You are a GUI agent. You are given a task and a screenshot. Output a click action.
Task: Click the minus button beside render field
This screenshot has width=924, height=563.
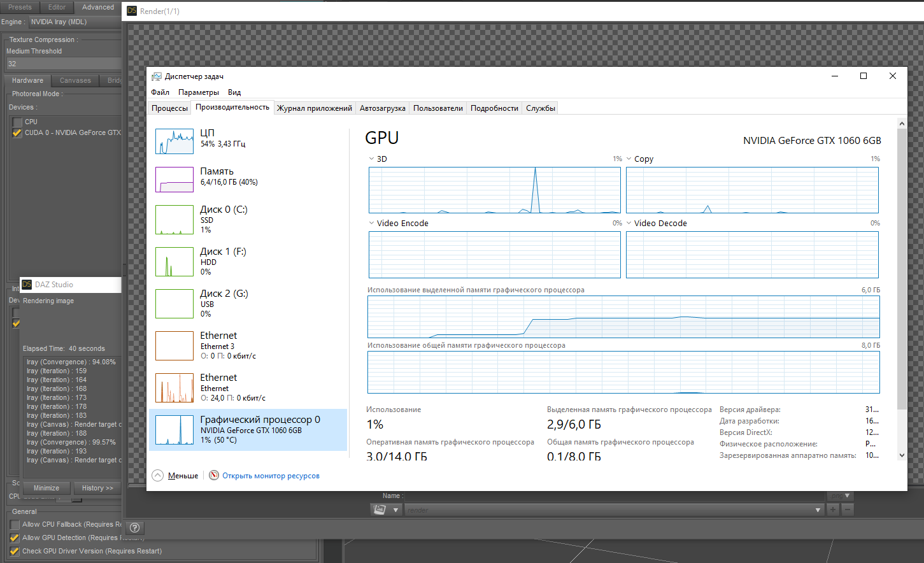tap(848, 510)
